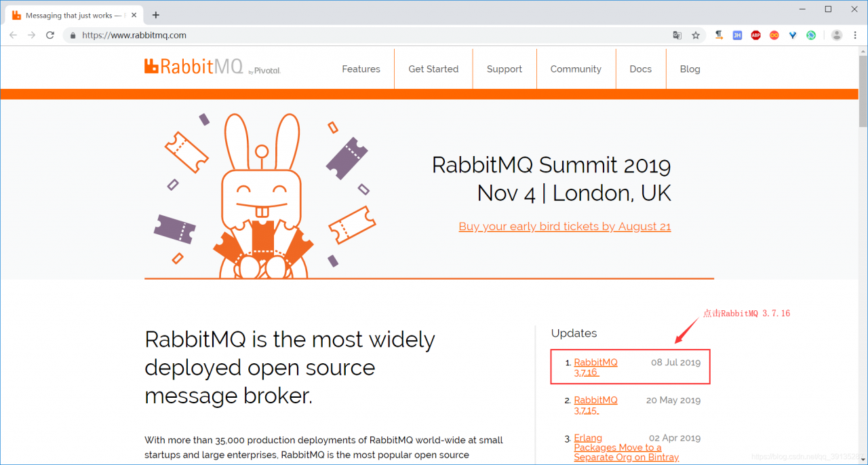The width and height of the screenshot is (868, 465).
Task: Click the 35,000 production deployments paragraph
Action: [x=323, y=447]
